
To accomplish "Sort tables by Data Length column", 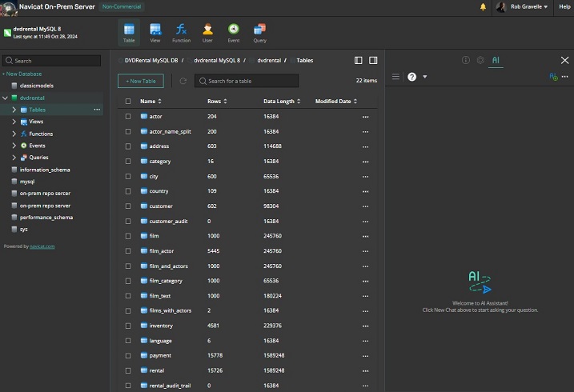I will pos(282,102).
